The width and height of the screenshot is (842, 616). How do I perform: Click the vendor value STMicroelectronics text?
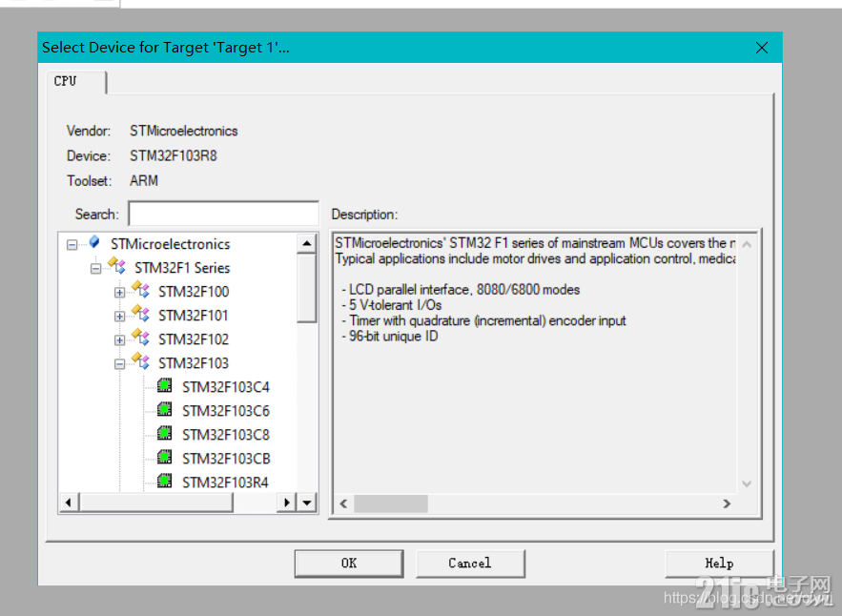184,131
